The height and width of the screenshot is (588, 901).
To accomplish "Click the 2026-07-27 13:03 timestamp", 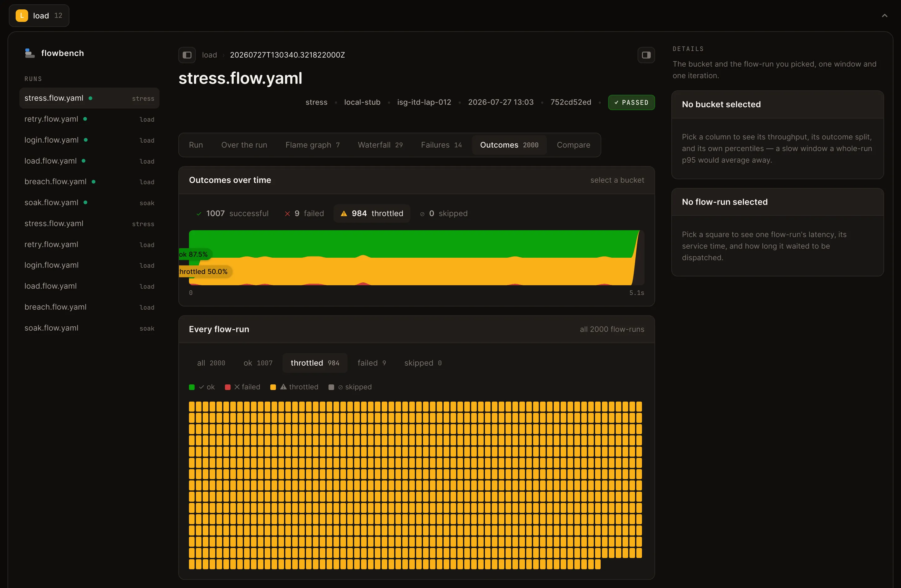I will tap(501, 102).
